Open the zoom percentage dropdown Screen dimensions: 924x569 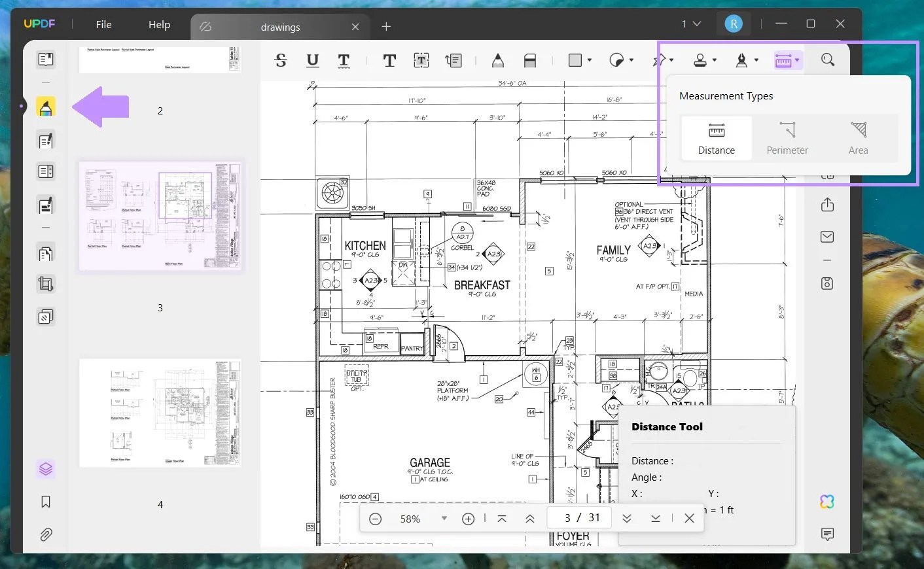tap(444, 519)
